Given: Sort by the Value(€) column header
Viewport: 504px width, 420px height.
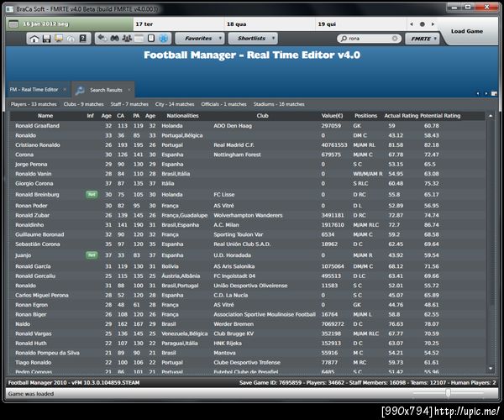Looking at the screenshot, I should coord(332,116).
